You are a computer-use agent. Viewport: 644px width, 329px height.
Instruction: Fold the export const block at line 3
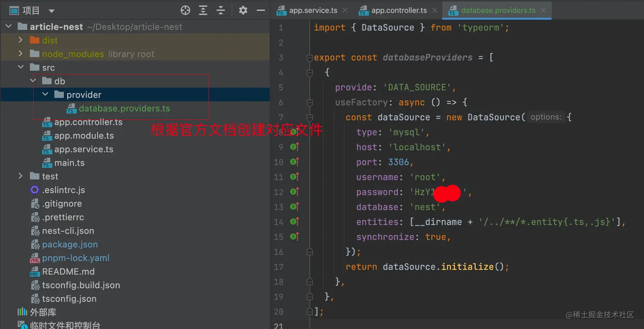[x=310, y=58]
